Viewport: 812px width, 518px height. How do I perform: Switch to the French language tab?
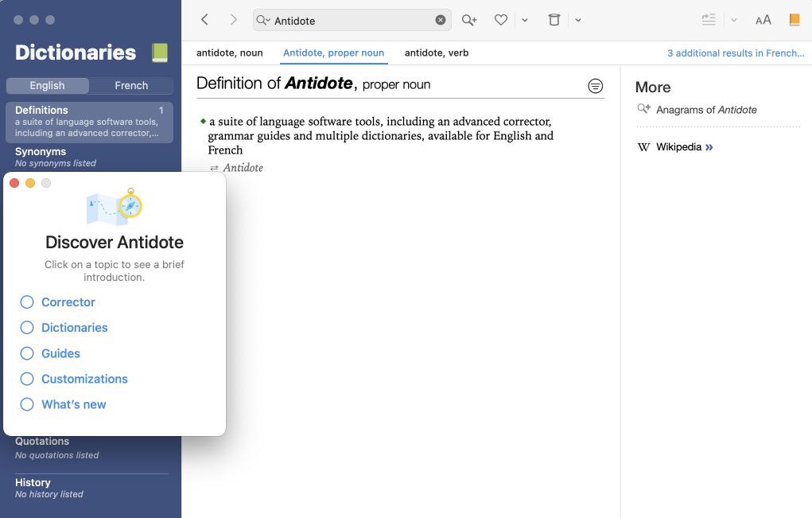[131, 86]
